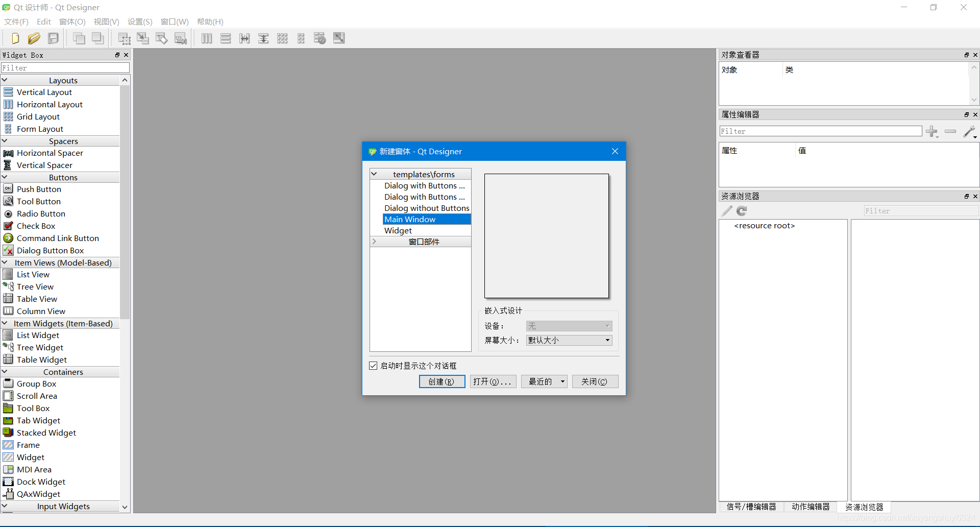Viewport: 980px width, 527px height.
Task: Close the Property Editor (属性编辑器) panel
Action: 975,115
